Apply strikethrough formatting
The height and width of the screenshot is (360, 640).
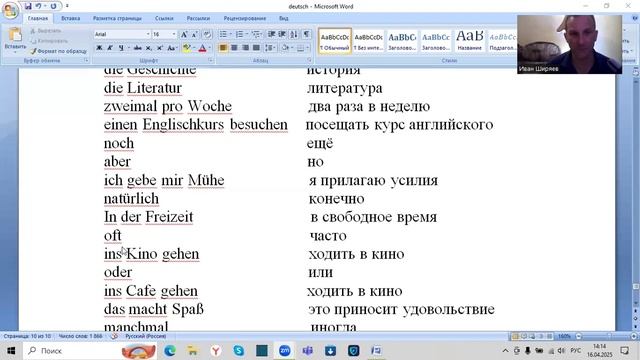pyautogui.click(x=138, y=48)
